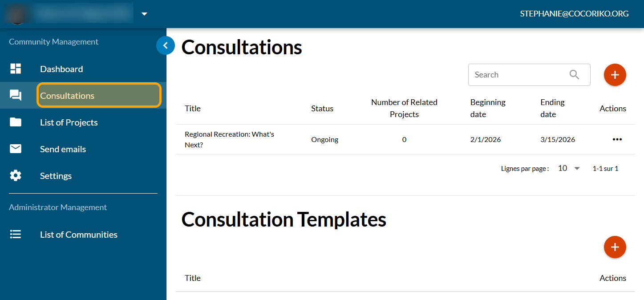
Task: Add a new consultation template
Action: click(615, 247)
